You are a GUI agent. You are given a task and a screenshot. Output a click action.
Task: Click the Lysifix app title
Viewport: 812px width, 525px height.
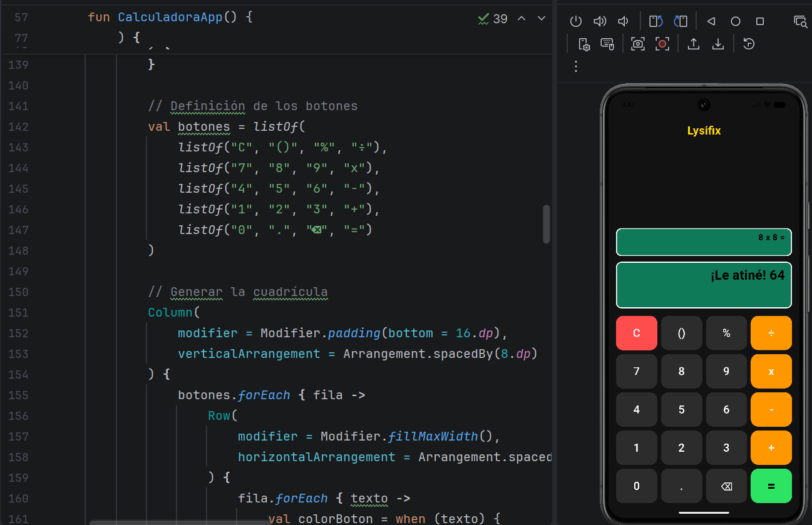coord(704,131)
